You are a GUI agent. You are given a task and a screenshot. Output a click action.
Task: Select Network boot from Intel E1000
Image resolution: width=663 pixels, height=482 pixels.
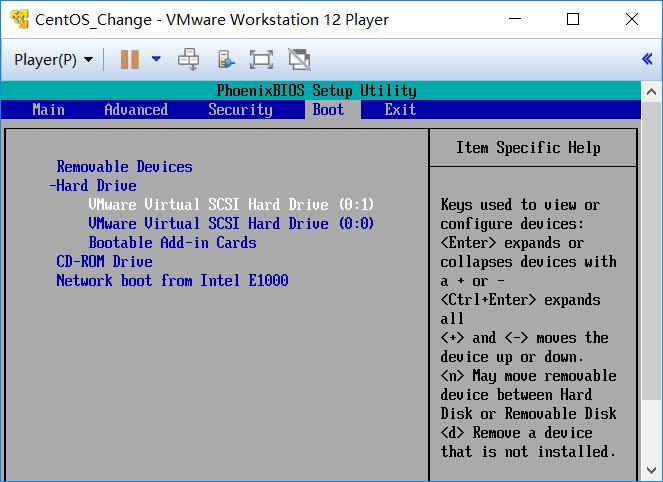(173, 281)
